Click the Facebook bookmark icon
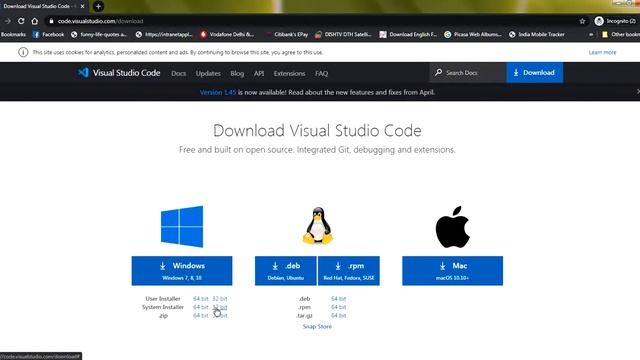 [36, 35]
